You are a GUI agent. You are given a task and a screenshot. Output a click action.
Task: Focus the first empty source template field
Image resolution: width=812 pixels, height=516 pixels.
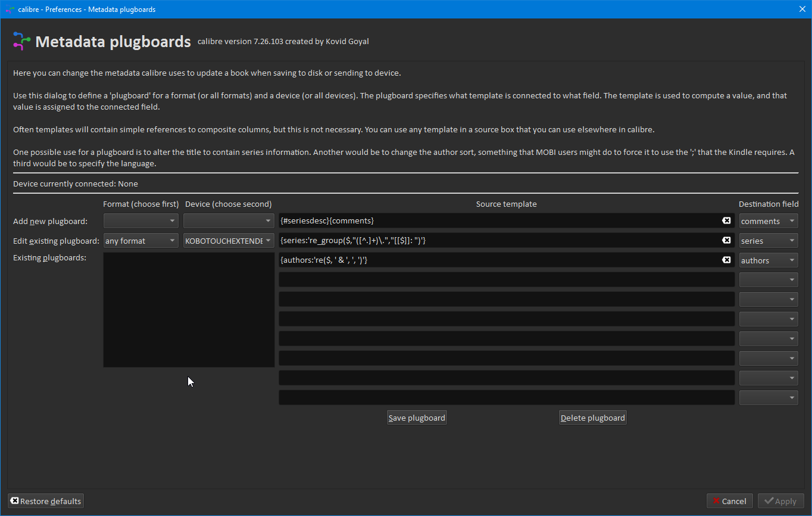(507, 280)
